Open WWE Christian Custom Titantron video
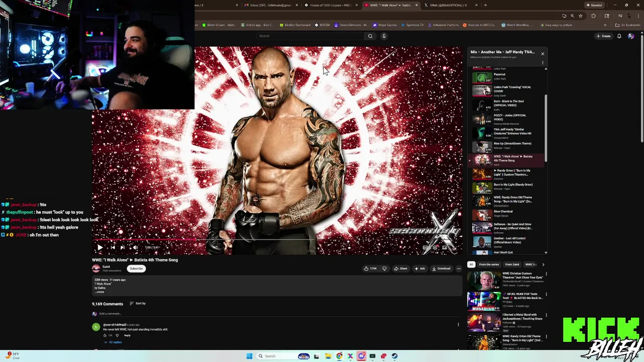Viewport: 644px width, 362px height. [x=506, y=281]
